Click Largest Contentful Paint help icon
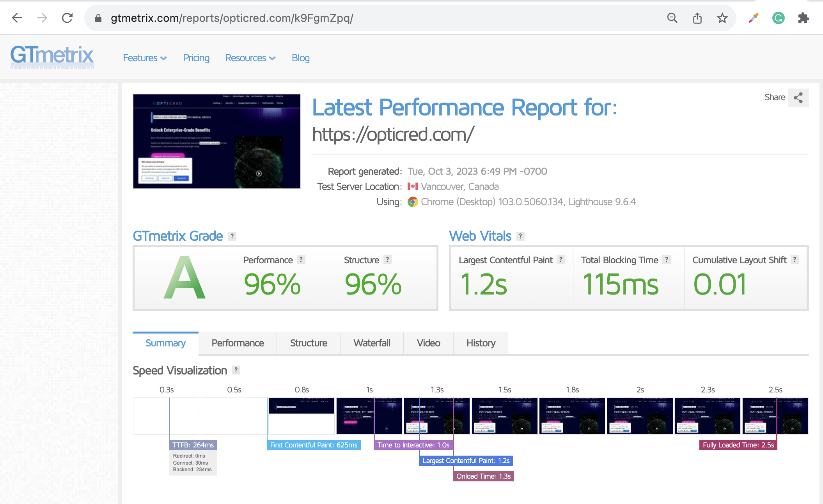This screenshot has width=823, height=504. [x=561, y=259]
